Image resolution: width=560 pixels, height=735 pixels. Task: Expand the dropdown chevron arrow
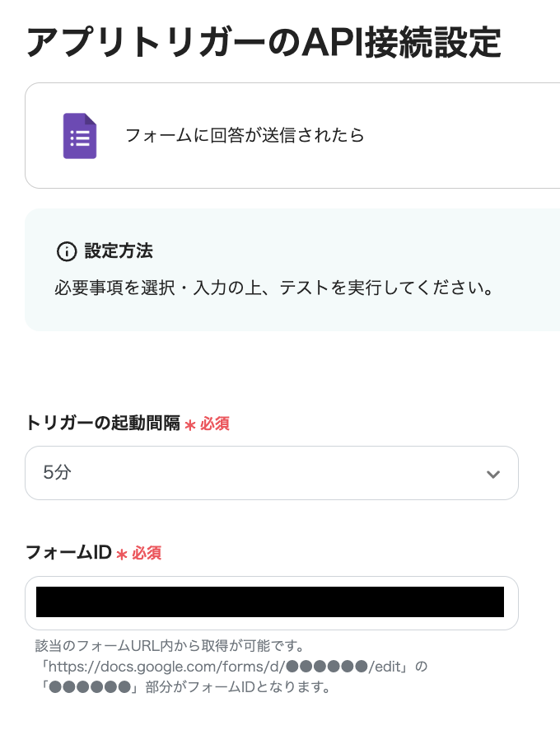(x=493, y=474)
